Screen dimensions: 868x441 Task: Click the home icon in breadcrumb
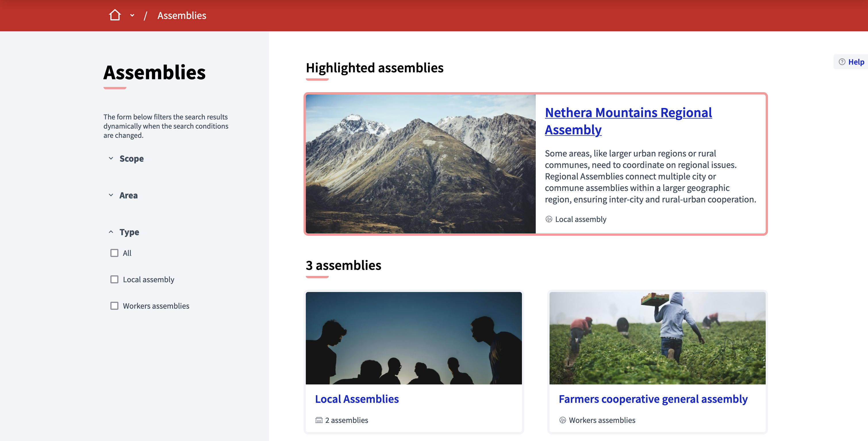pos(115,15)
